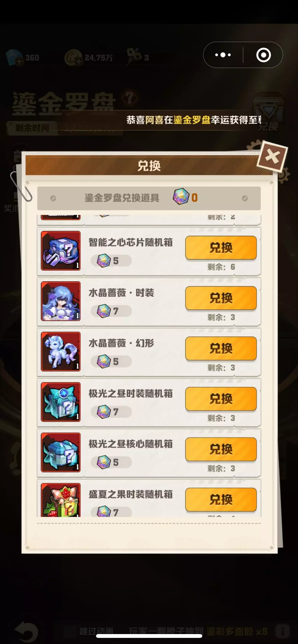Click the 极光之昼核心随机箱 chest icon
Viewport: 298px width, 644px height.
[x=61, y=452]
